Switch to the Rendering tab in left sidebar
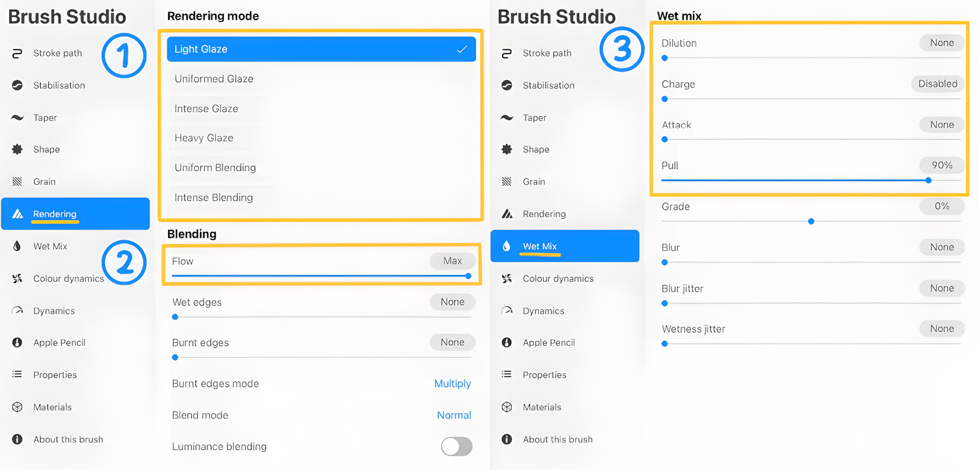Screen dimensions: 980x470 click(x=75, y=214)
